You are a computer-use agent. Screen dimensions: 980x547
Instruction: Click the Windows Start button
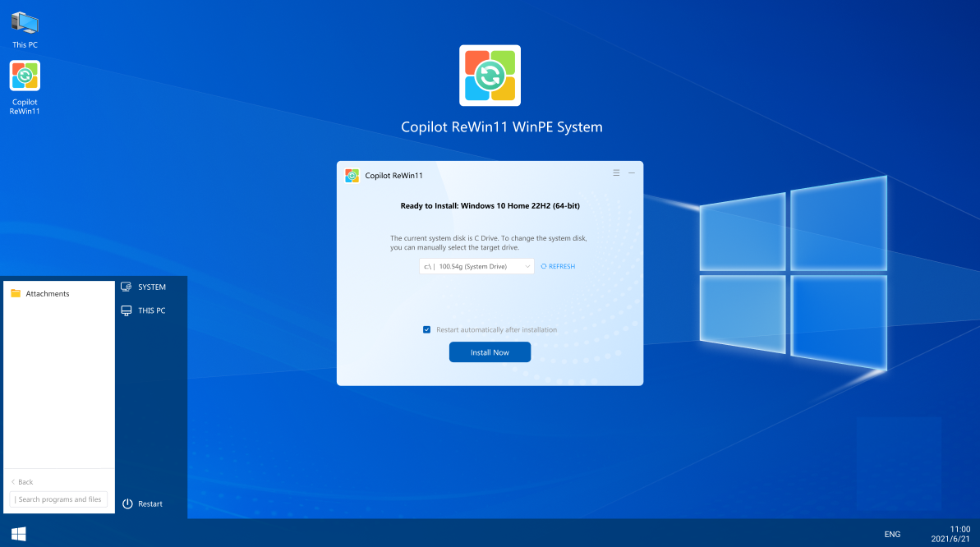(18, 534)
